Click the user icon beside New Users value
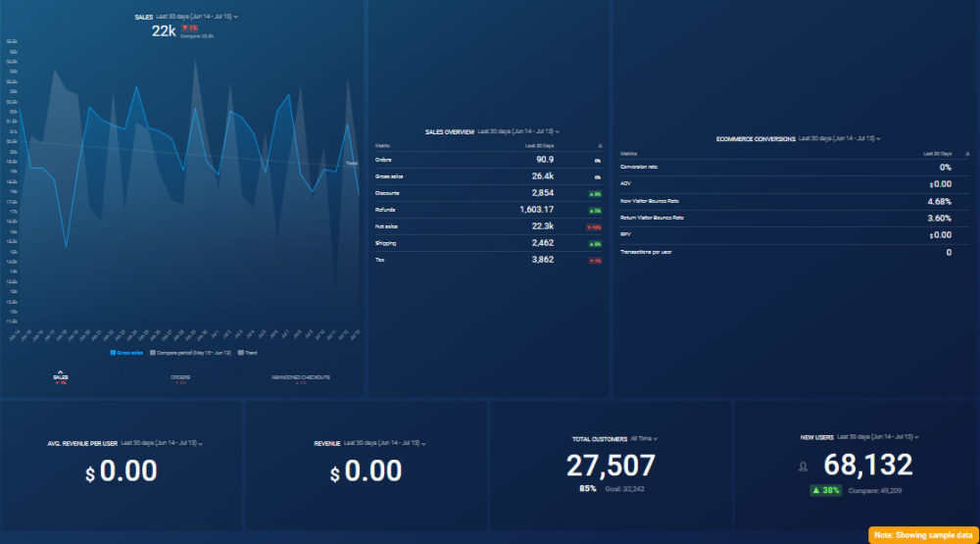Viewport: 980px width, 544px height. click(806, 469)
